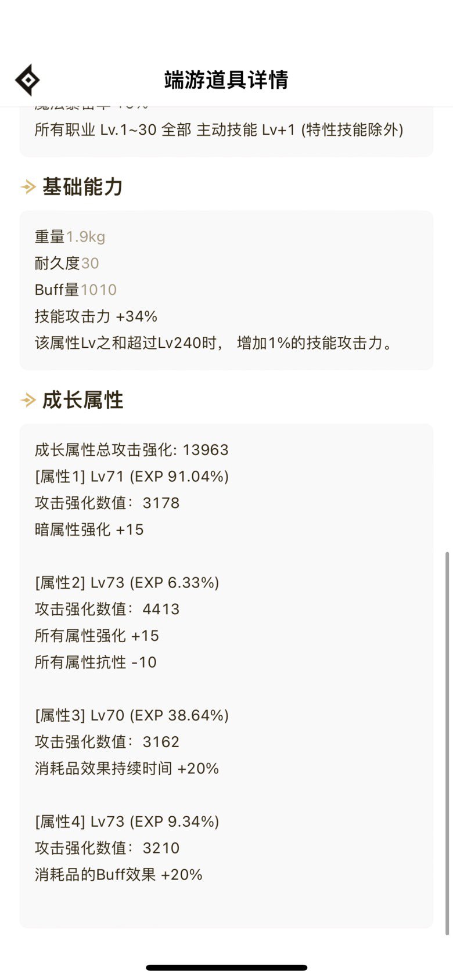453x980 pixels.
Task: Tap the diamond back icon in the header
Action: (x=27, y=80)
